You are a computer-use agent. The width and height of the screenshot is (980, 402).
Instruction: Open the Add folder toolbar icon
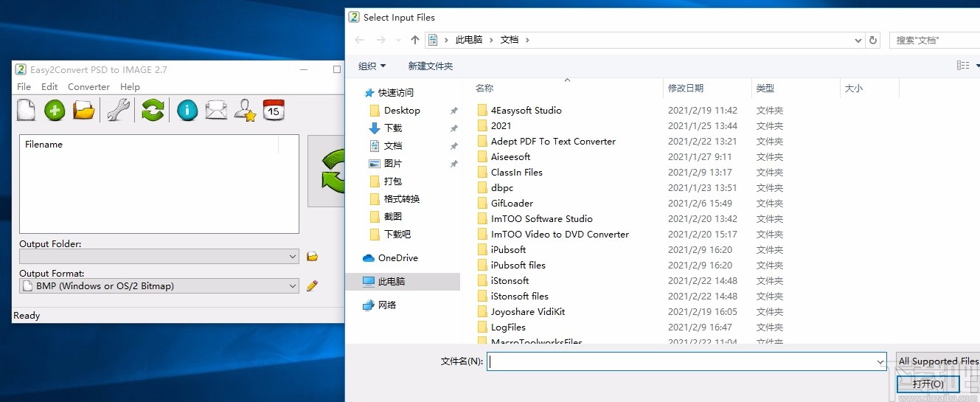click(x=84, y=111)
